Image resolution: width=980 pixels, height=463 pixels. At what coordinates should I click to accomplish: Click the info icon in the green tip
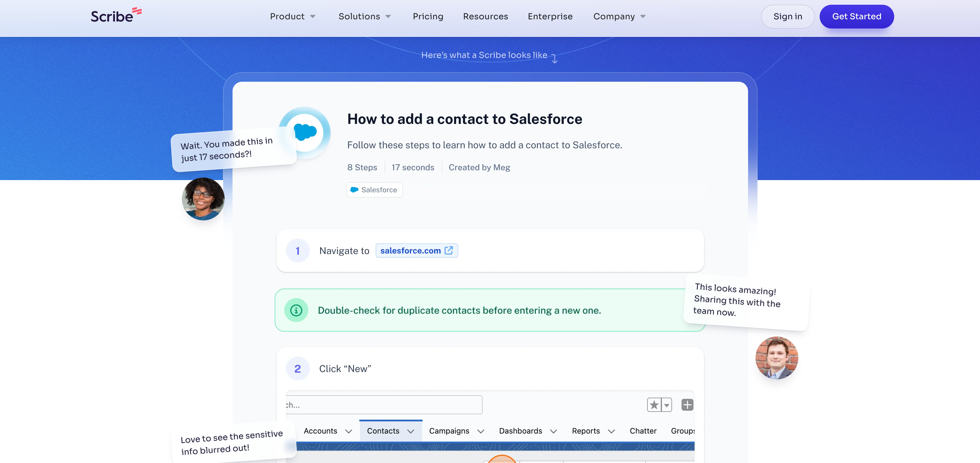(296, 310)
